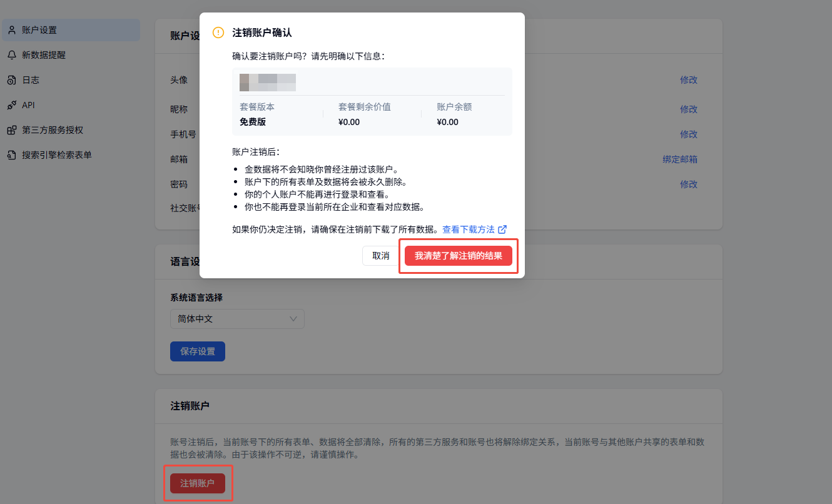Confirm with 我清楚了解注销的结果 button
832x504 pixels.
coord(458,256)
